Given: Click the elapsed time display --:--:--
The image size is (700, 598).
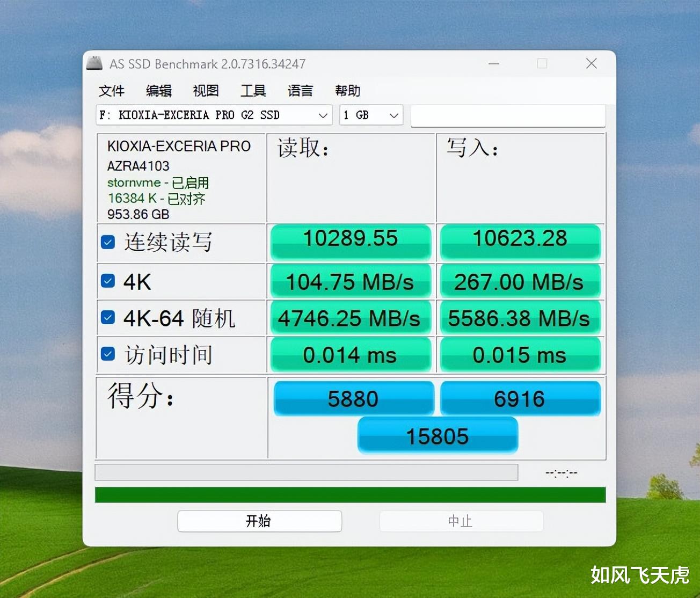Looking at the screenshot, I should pos(562,473).
